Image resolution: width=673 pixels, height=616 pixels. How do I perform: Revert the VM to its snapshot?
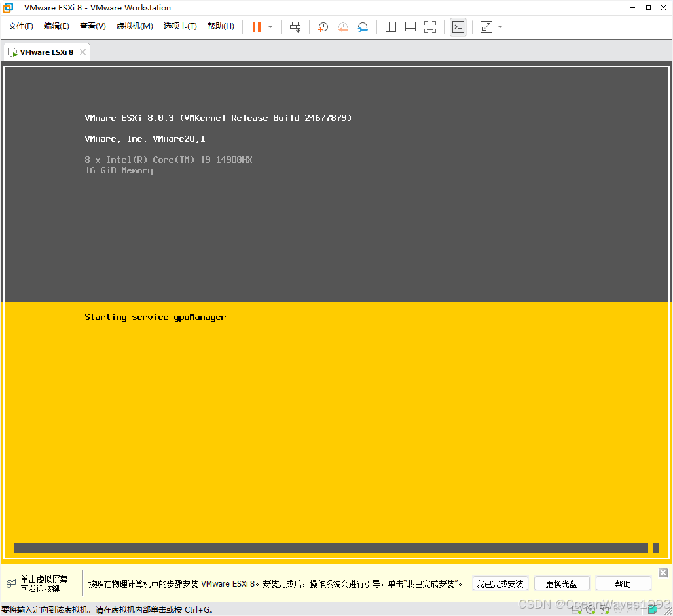[343, 27]
